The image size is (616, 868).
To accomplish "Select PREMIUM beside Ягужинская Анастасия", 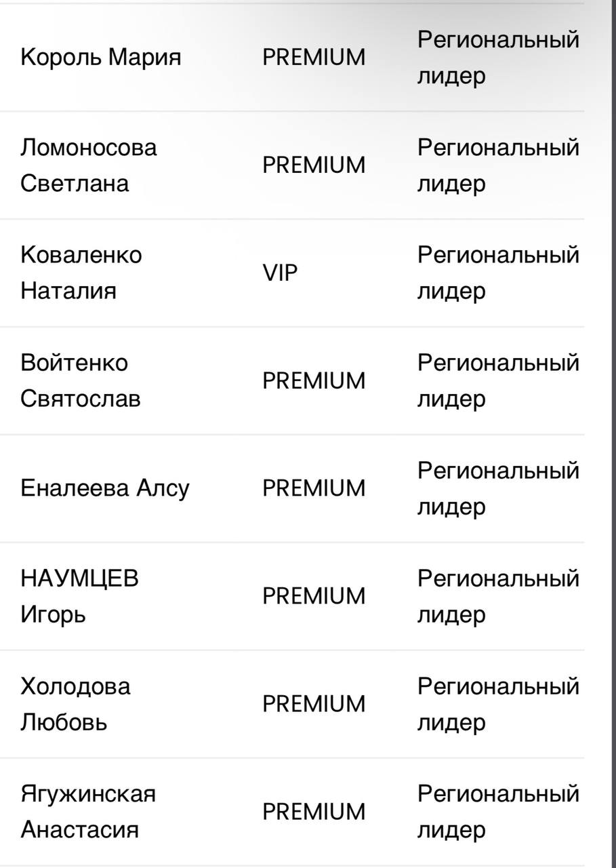I will click(x=314, y=812).
